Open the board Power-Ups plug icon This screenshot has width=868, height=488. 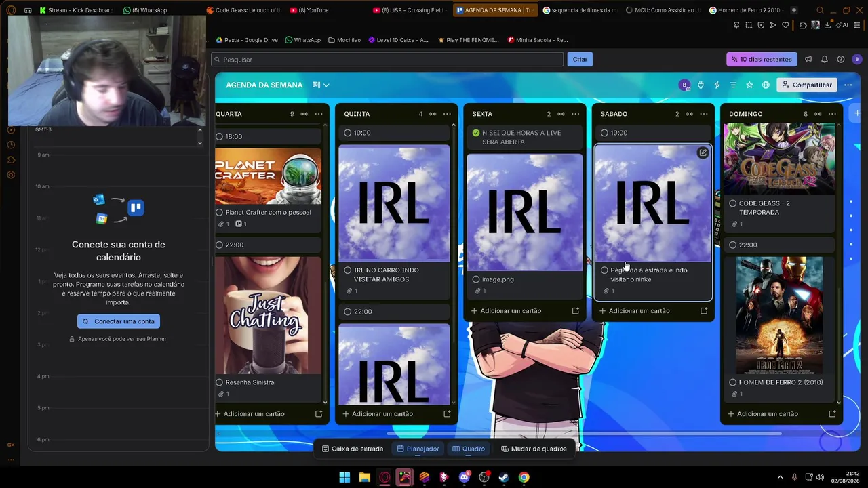(x=701, y=85)
